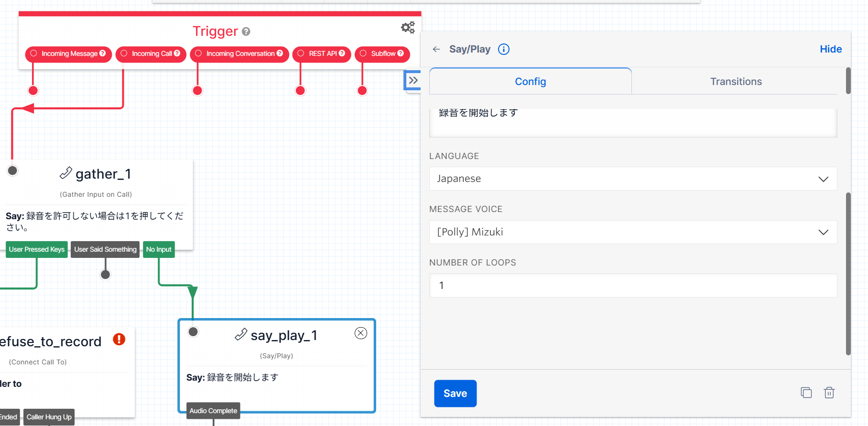
Task: Duplicate the widget with copy icon
Action: (x=806, y=393)
